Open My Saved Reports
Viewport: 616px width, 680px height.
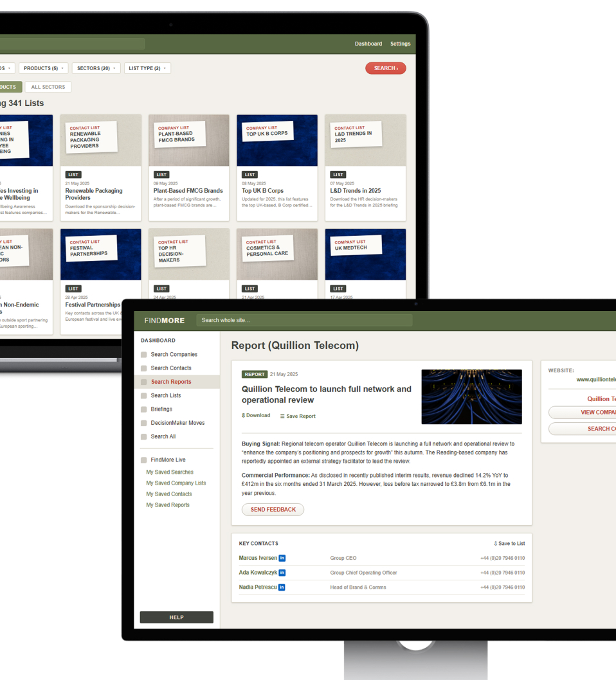167,505
